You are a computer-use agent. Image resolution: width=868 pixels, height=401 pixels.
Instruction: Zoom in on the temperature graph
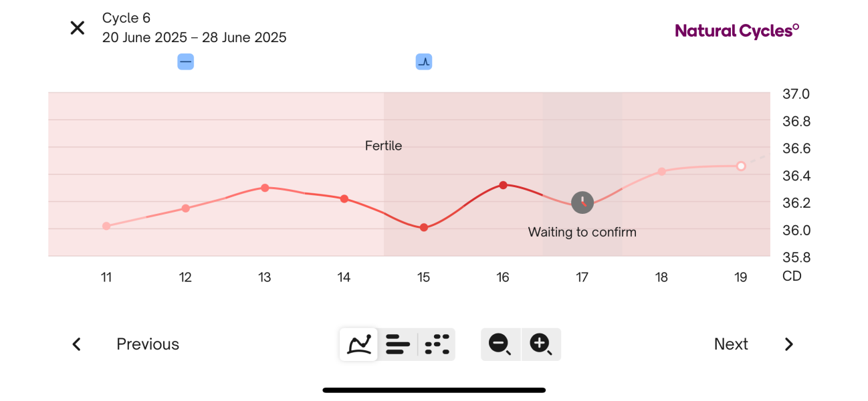pyautogui.click(x=540, y=344)
